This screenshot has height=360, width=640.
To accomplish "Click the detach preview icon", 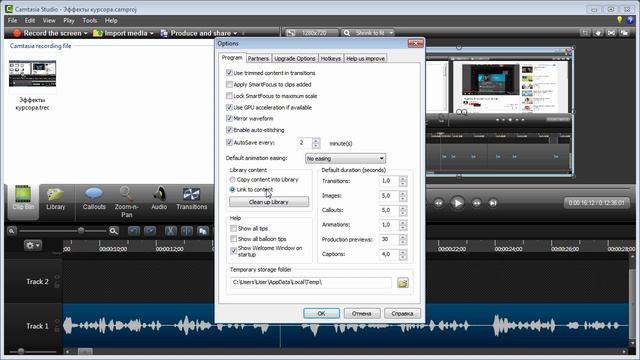I will (624, 33).
